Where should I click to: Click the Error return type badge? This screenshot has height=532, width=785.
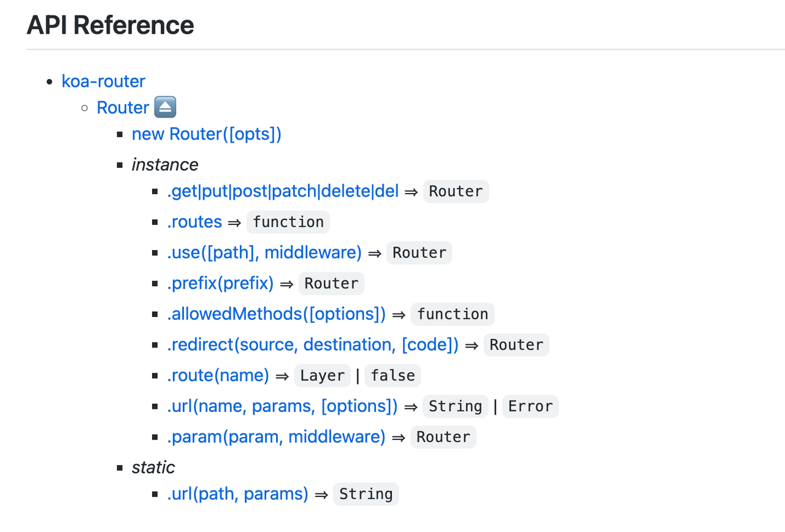click(530, 406)
